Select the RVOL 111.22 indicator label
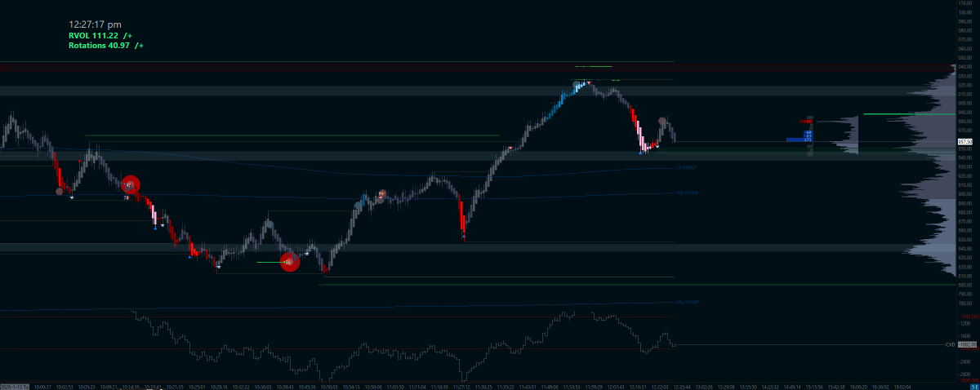The image size is (980, 390). (x=100, y=36)
